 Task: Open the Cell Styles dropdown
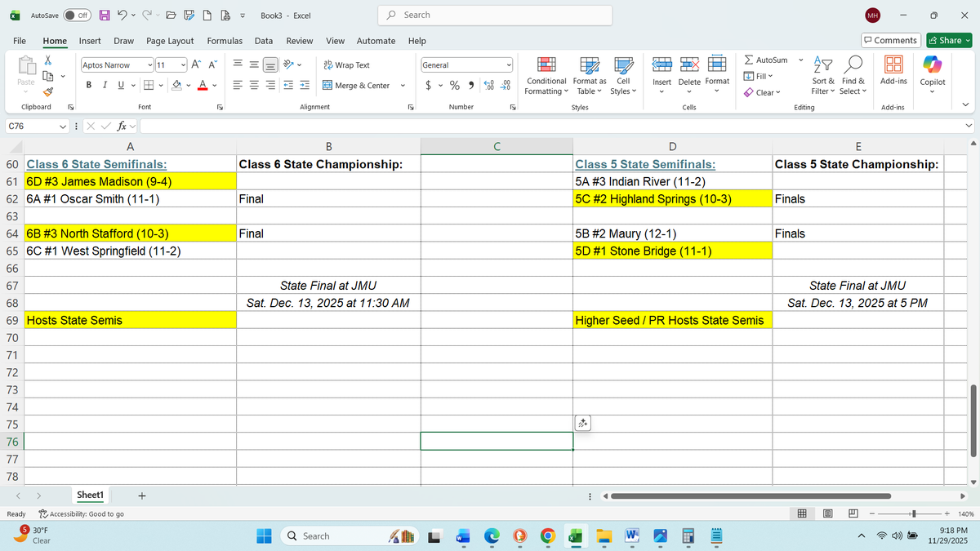tap(623, 75)
